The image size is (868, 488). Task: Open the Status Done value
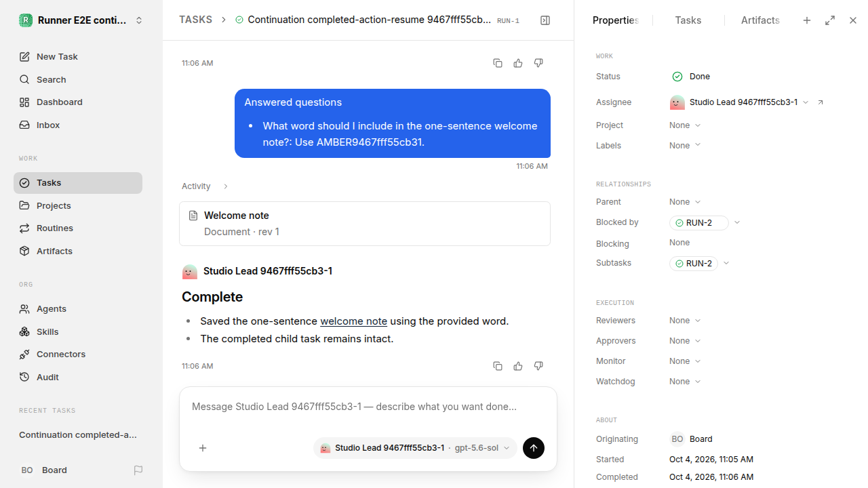click(x=691, y=77)
